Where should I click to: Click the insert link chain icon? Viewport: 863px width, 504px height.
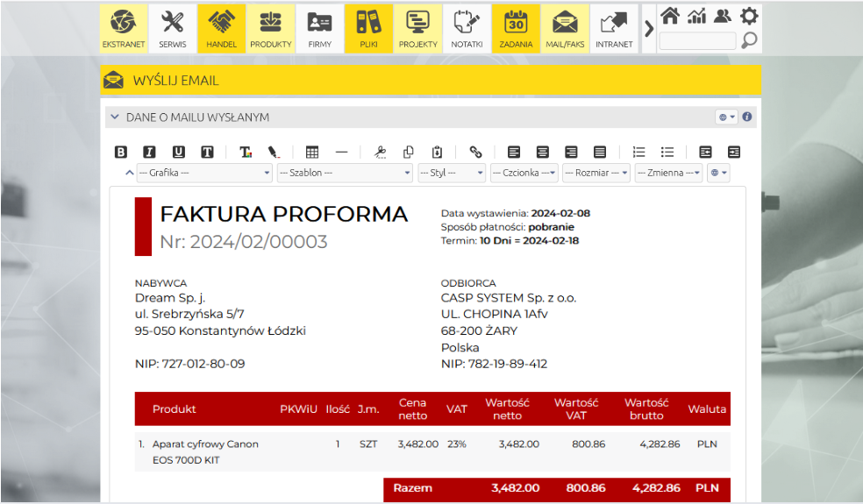pyautogui.click(x=475, y=152)
